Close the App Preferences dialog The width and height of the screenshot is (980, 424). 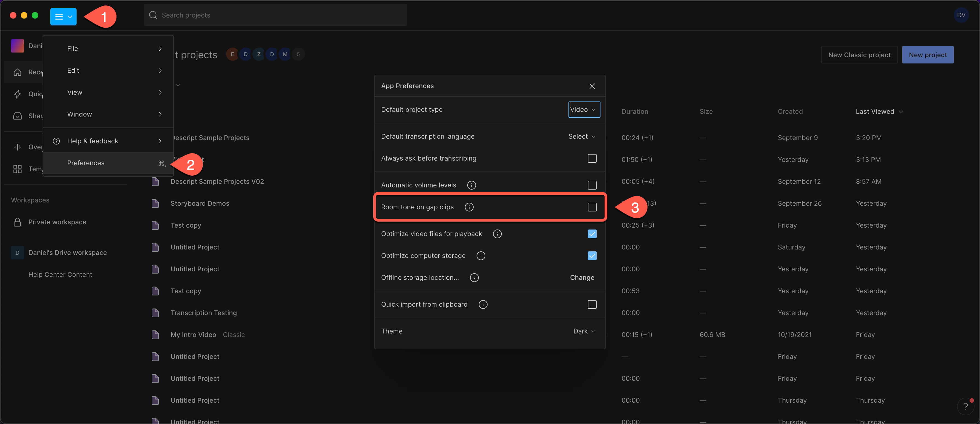tap(592, 86)
